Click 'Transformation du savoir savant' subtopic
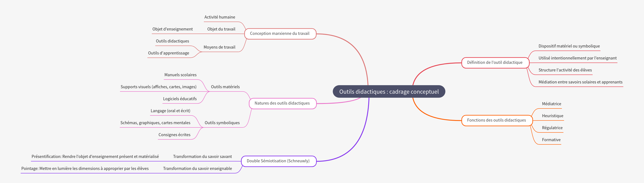644x183 pixels. tap(203, 156)
